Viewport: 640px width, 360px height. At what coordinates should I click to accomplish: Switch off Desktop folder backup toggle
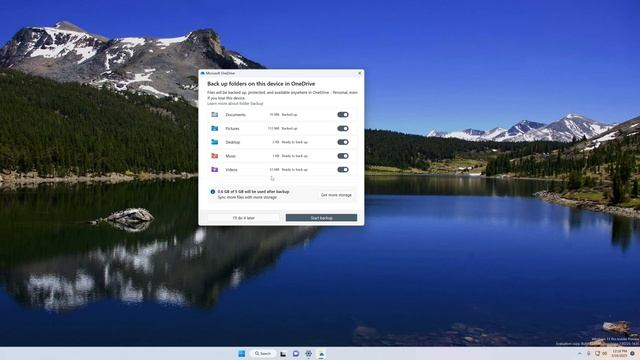343,142
